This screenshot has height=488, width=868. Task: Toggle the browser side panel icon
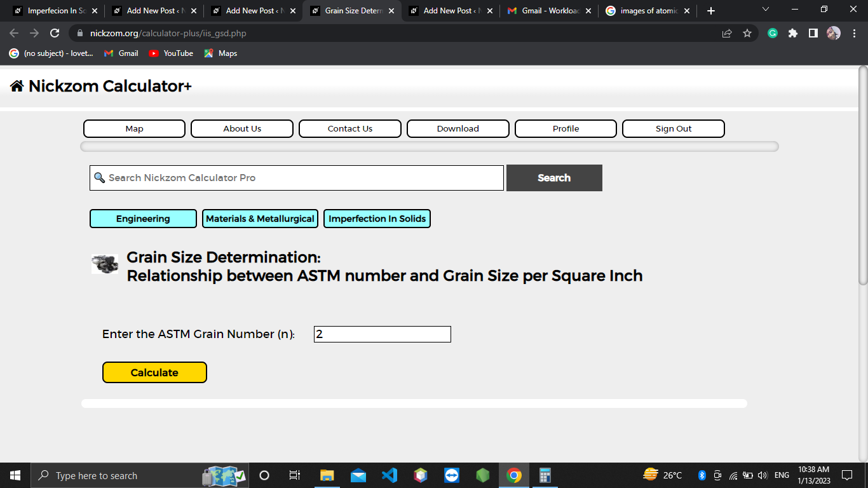[813, 33]
